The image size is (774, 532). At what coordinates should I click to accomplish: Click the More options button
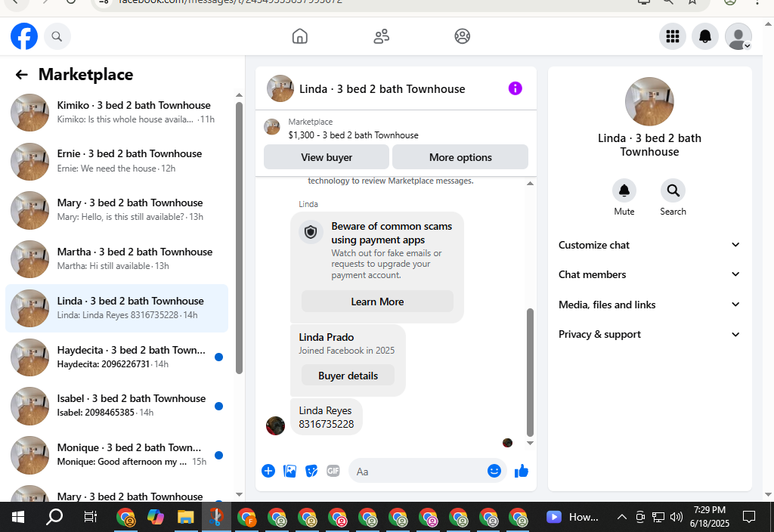460,157
